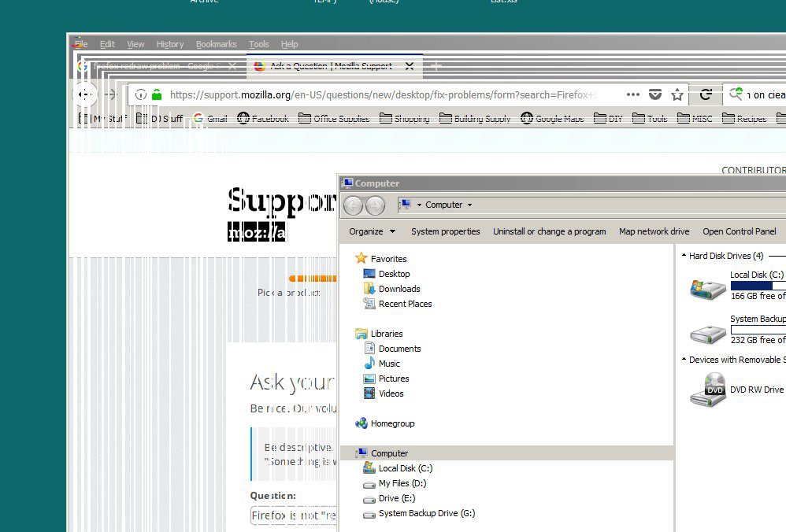Open Documents library in navigation pane
The height and width of the screenshot is (532, 786).
coord(392,349)
